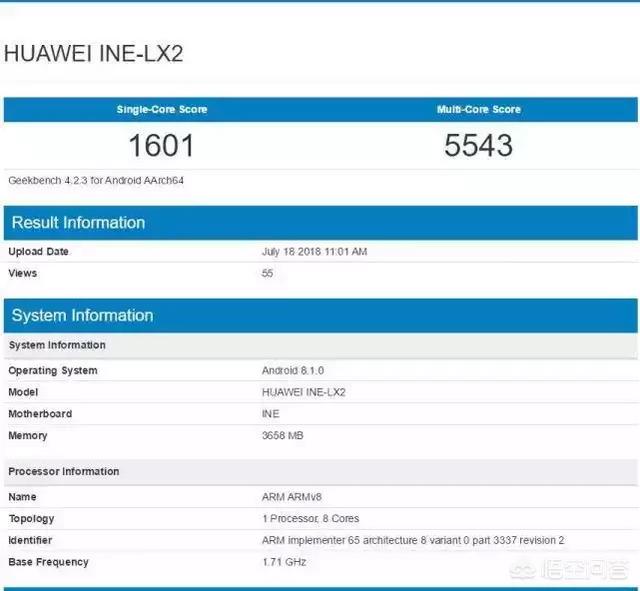The width and height of the screenshot is (640, 591).
Task: Select the 3658 MB memory value
Action: [x=282, y=435]
